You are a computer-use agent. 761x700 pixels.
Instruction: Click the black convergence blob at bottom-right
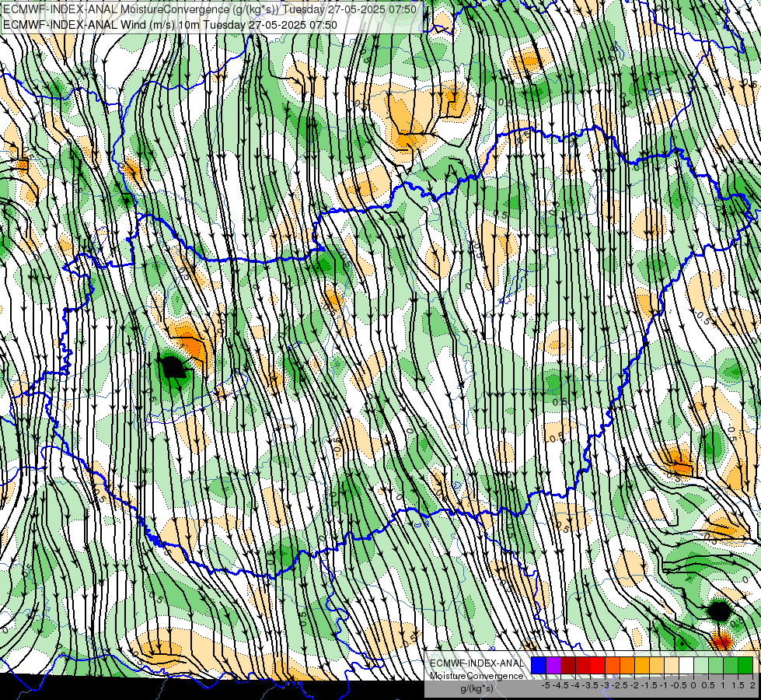point(719,611)
